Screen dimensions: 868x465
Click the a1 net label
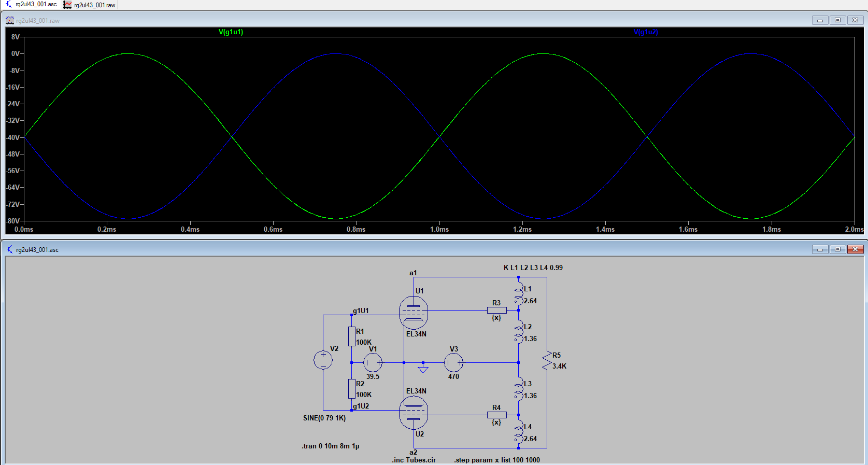[x=413, y=273]
